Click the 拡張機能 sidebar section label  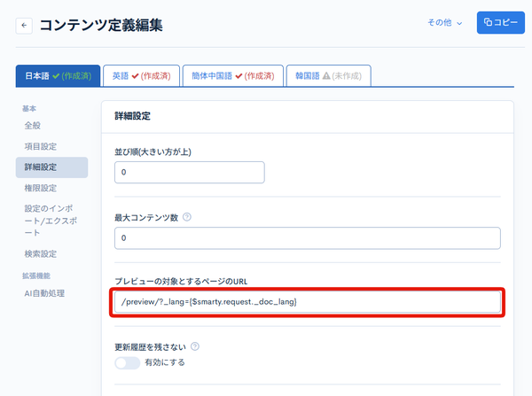coord(36,276)
